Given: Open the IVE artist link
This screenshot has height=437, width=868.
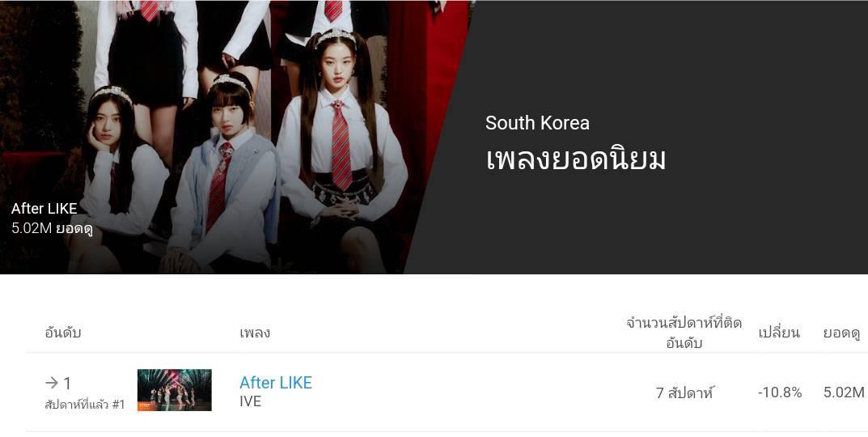Looking at the screenshot, I should [250, 401].
